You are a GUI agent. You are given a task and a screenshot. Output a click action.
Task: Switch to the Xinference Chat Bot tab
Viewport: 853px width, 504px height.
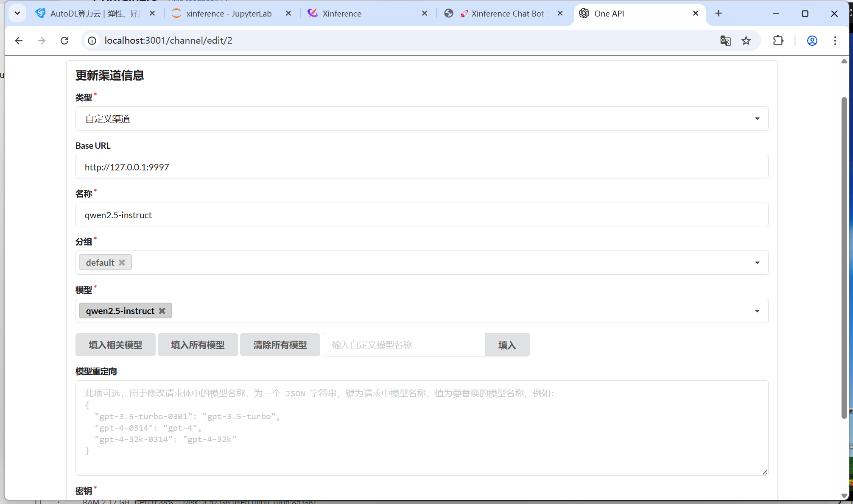(507, 14)
